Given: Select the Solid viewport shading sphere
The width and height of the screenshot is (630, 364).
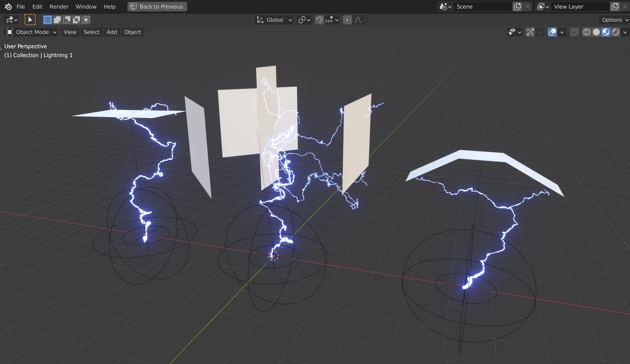Looking at the screenshot, I should coord(596,32).
